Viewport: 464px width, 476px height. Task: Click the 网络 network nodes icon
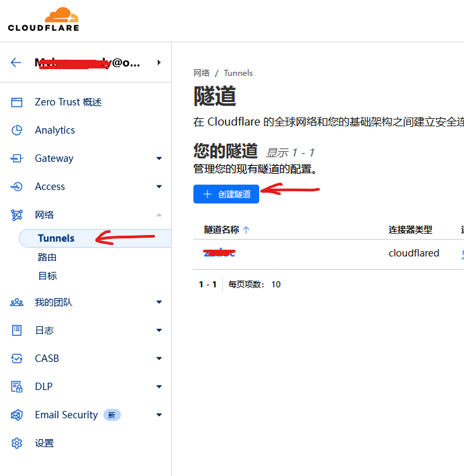pos(17,215)
